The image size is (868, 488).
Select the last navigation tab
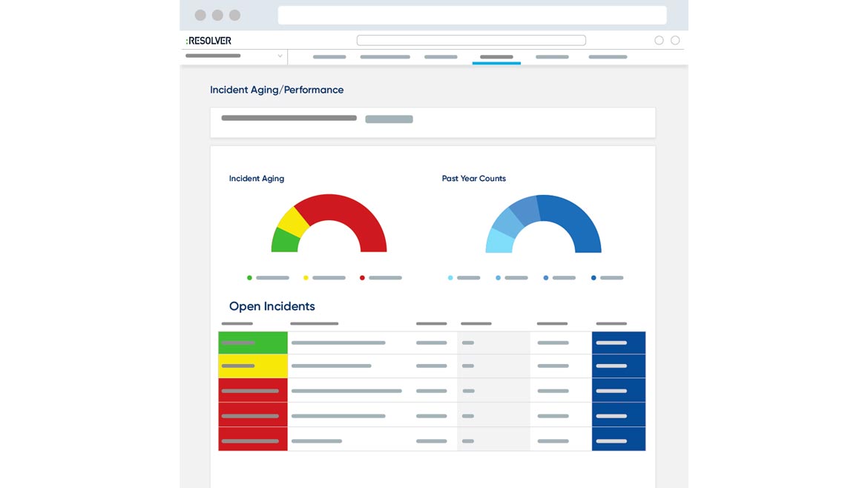(608, 57)
